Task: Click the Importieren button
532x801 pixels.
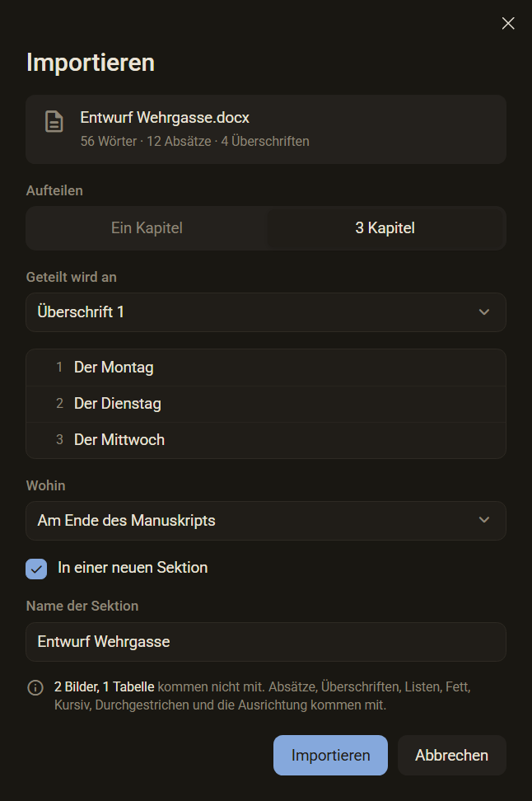Action: (330, 755)
